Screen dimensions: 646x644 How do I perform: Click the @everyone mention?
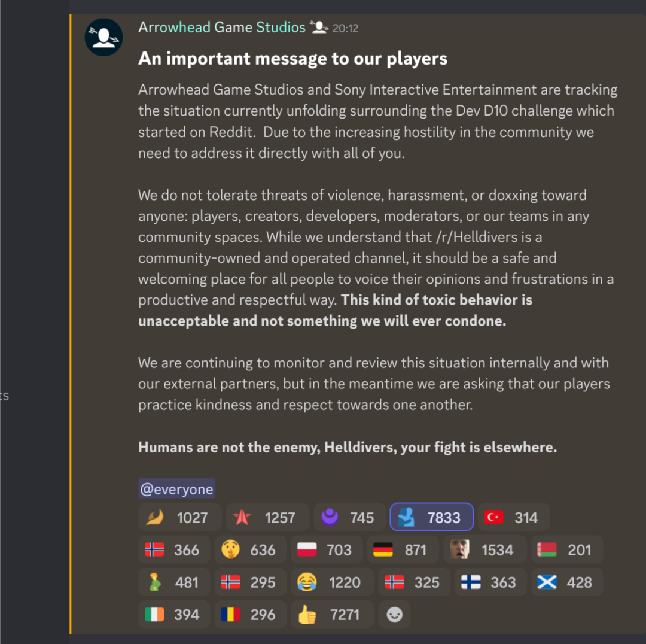click(176, 489)
